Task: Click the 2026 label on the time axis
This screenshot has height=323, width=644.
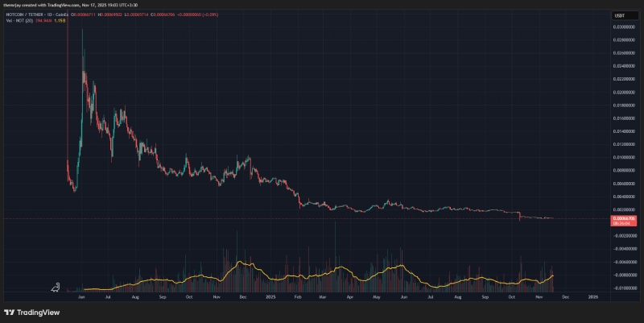Action: click(594, 296)
